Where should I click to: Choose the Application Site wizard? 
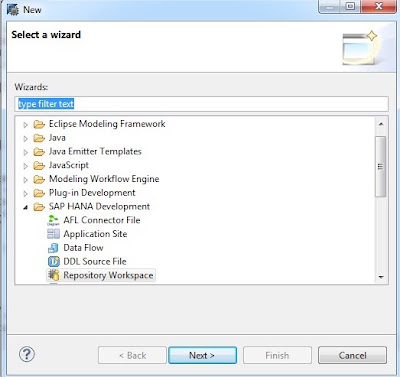click(95, 234)
